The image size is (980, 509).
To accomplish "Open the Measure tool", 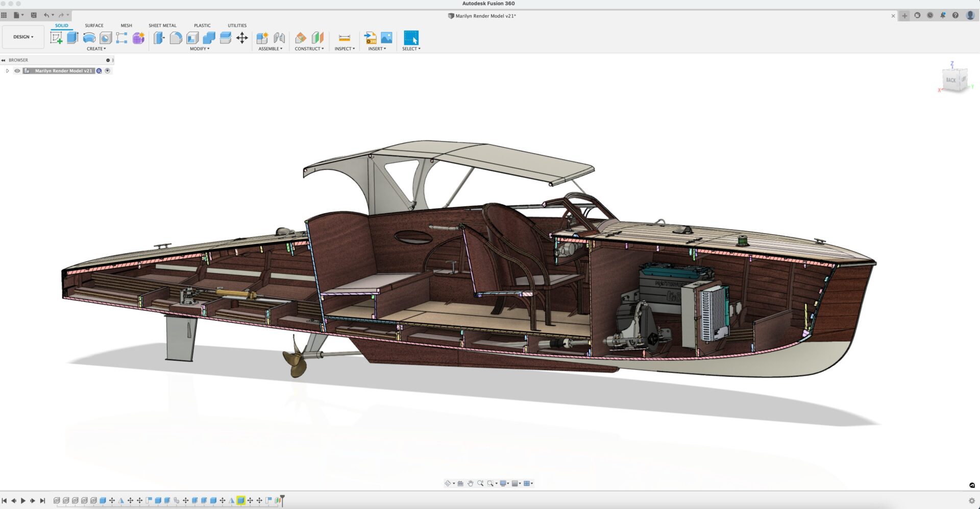I will pyautogui.click(x=345, y=38).
